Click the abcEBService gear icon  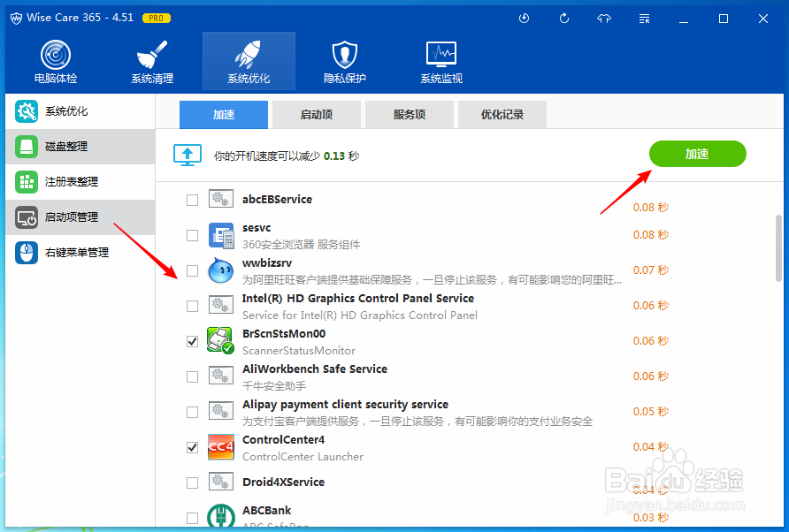(x=221, y=199)
